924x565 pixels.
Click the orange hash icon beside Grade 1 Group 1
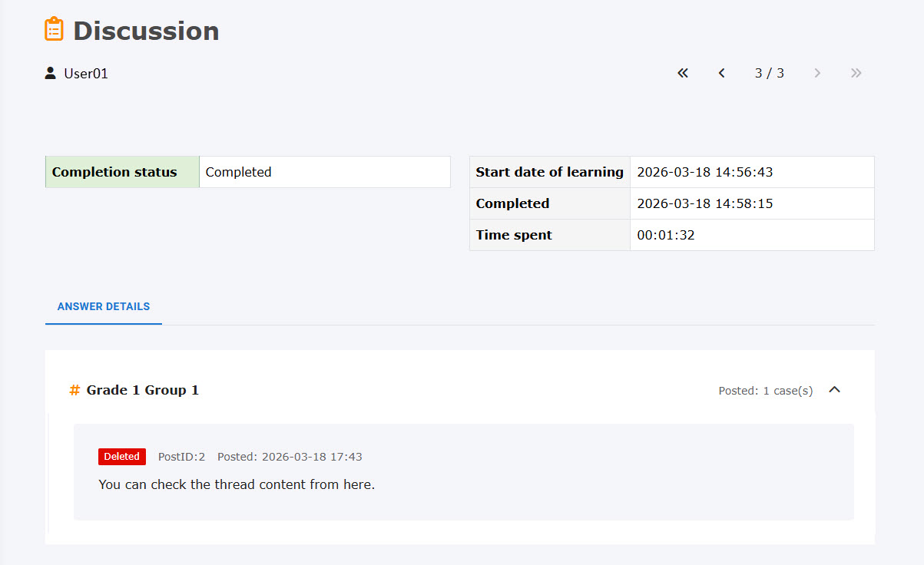[75, 390]
